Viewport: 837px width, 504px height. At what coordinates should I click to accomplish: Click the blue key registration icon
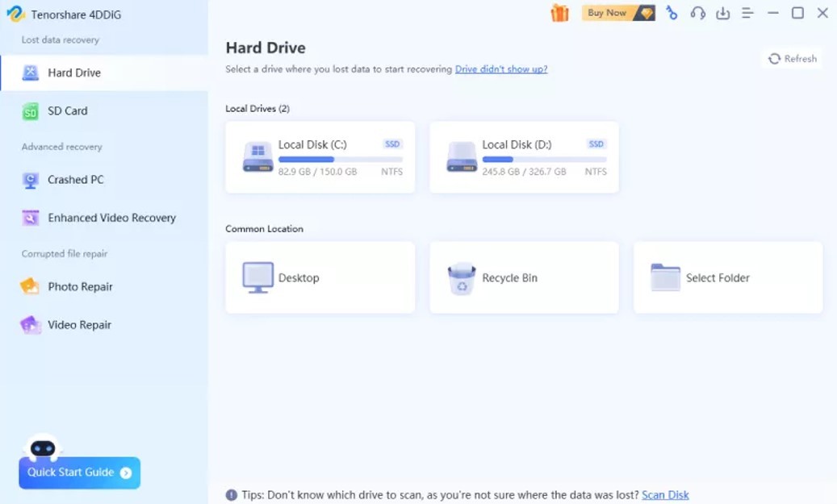pyautogui.click(x=672, y=13)
